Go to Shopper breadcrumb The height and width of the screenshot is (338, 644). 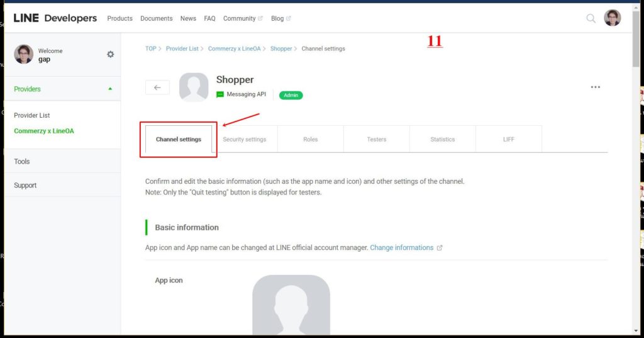coord(281,48)
